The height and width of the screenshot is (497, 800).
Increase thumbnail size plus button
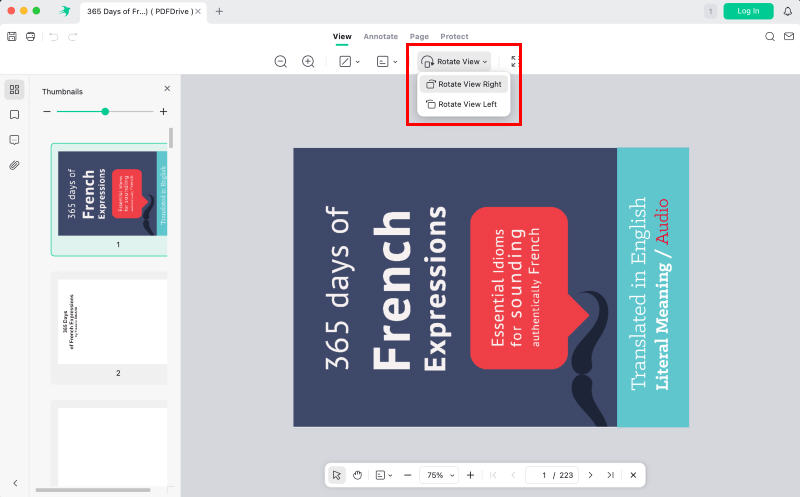163,111
